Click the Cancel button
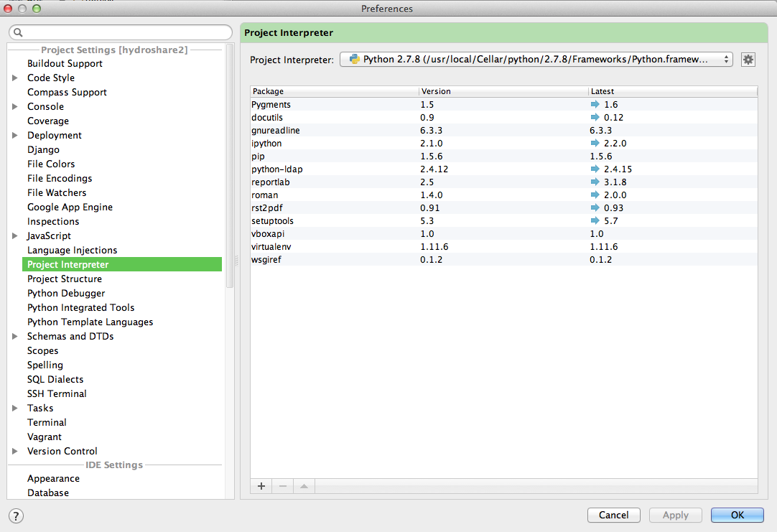Image resolution: width=777 pixels, height=532 pixels. (x=613, y=515)
